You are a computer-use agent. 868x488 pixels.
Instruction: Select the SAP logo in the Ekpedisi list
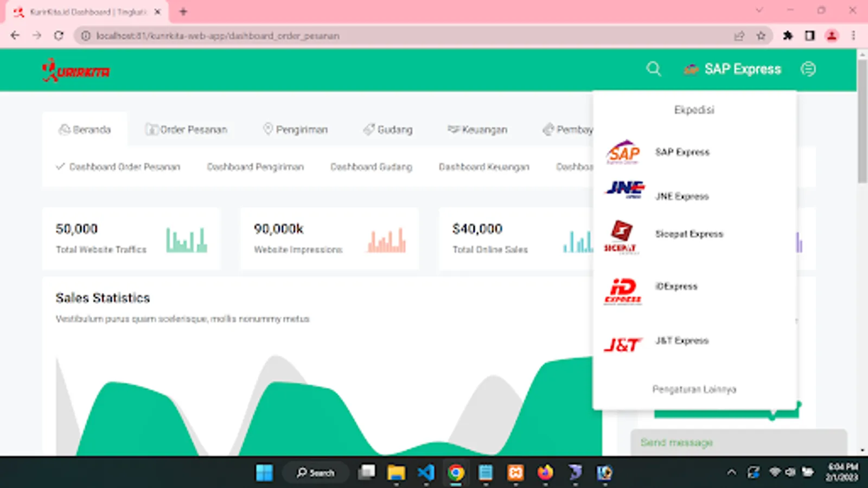pyautogui.click(x=623, y=152)
